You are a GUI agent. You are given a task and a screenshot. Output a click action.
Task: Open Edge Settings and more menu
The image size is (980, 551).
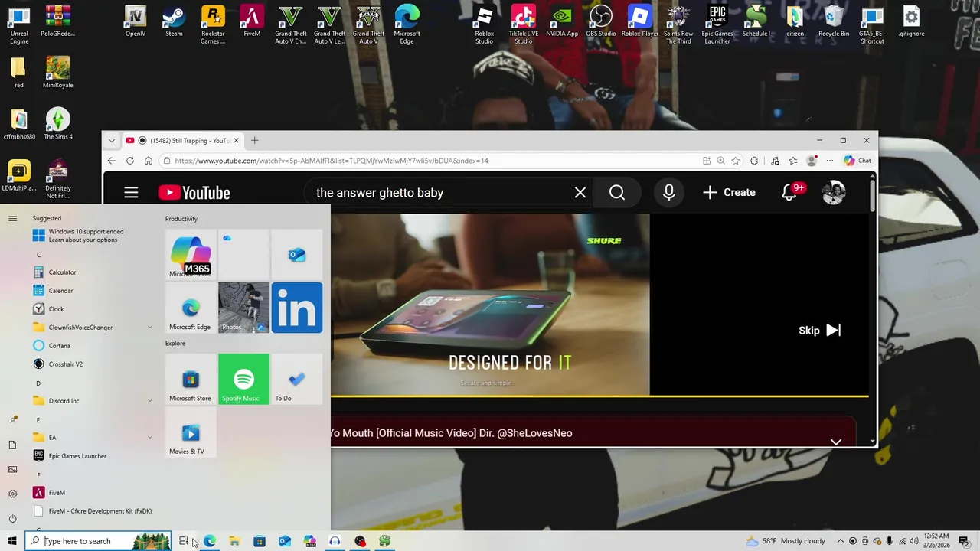(829, 161)
